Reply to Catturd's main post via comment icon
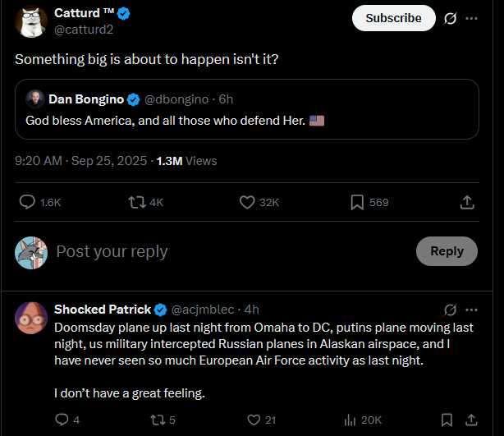This screenshot has height=436, width=504. [27, 202]
